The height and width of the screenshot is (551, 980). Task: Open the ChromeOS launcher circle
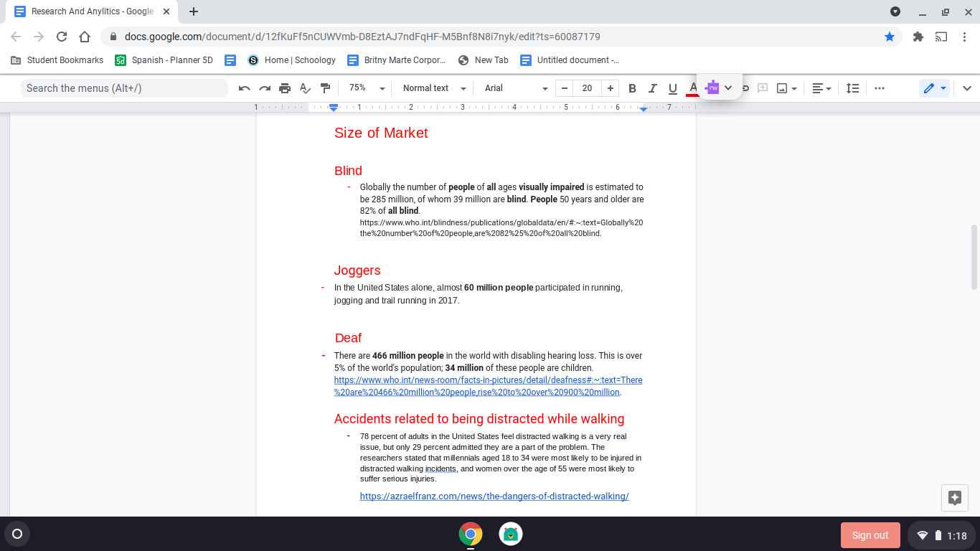point(17,534)
